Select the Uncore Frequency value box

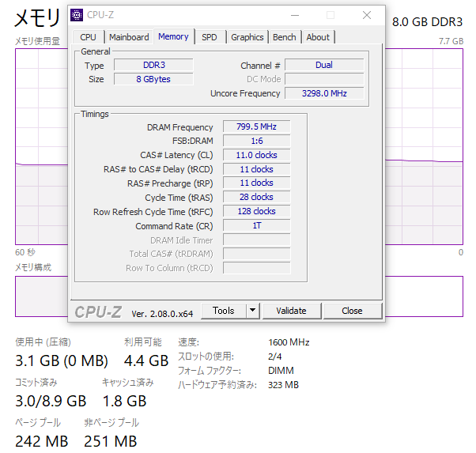pyautogui.click(x=324, y=93)
